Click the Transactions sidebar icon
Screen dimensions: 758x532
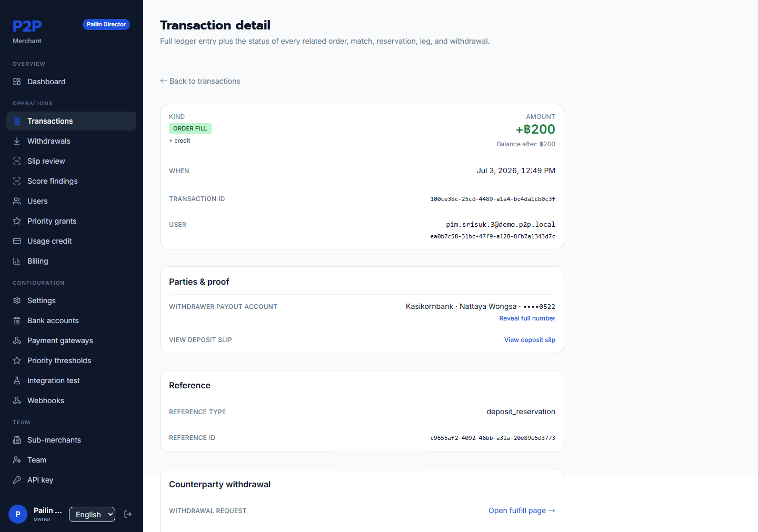click(17, 121)
